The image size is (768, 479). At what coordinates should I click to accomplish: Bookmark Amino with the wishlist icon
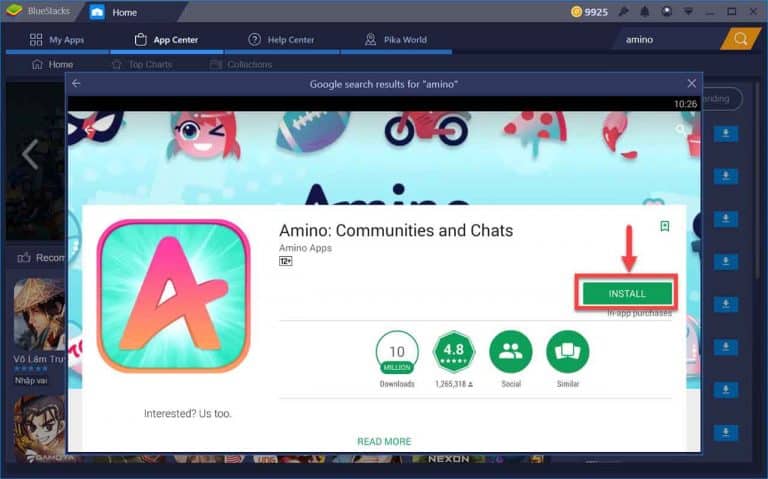[665, 226]
